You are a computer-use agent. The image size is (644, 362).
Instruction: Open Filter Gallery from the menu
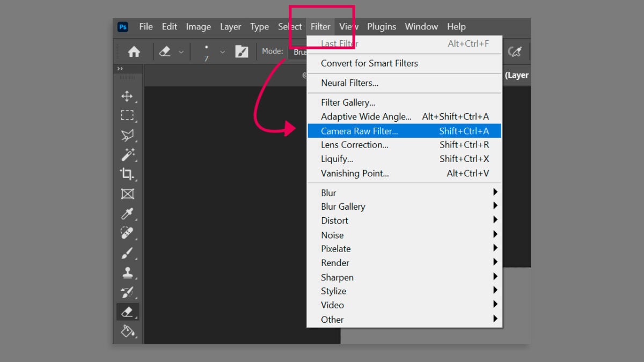click(405, 102)
